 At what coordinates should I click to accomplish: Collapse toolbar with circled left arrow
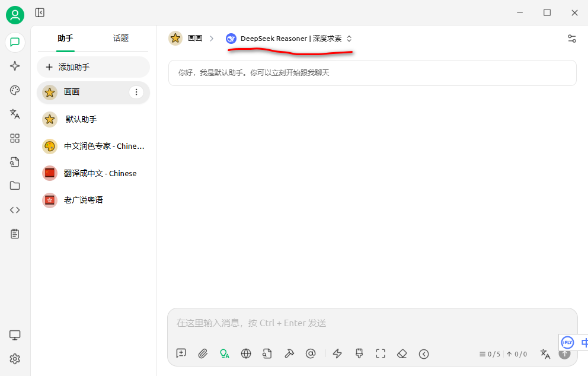[x=424, y=354]
